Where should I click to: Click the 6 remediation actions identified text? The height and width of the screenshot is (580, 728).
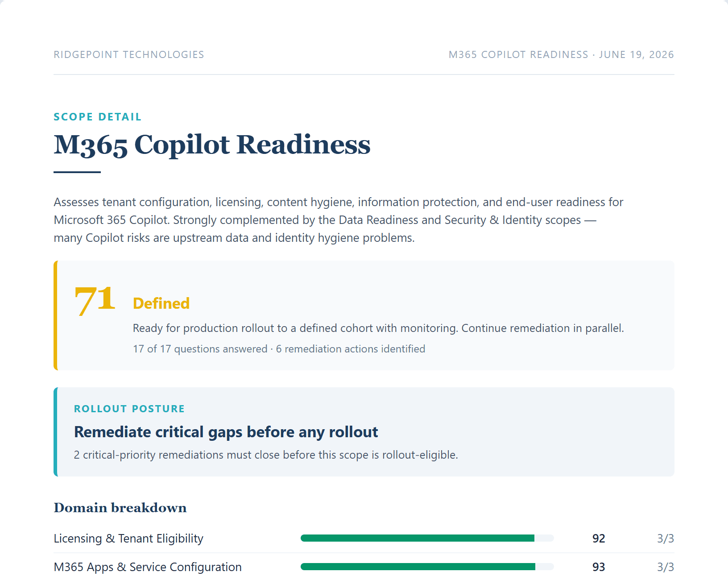point(351,349)
